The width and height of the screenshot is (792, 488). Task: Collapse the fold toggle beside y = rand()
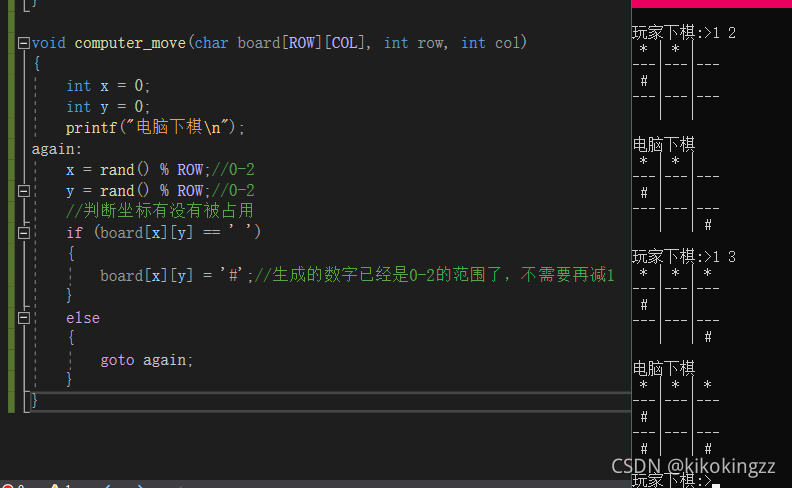tap(24, 191)
